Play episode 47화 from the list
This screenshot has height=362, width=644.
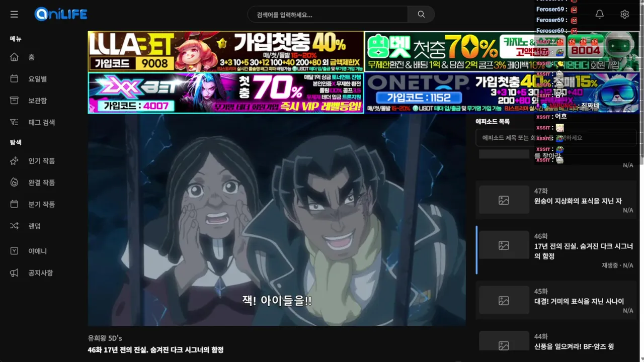(x=556, y=200)
